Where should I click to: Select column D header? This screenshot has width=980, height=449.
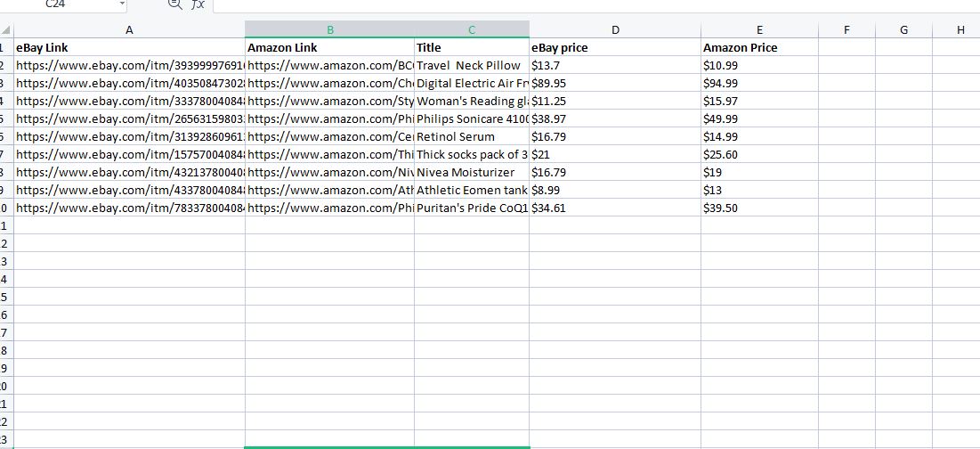615,29
